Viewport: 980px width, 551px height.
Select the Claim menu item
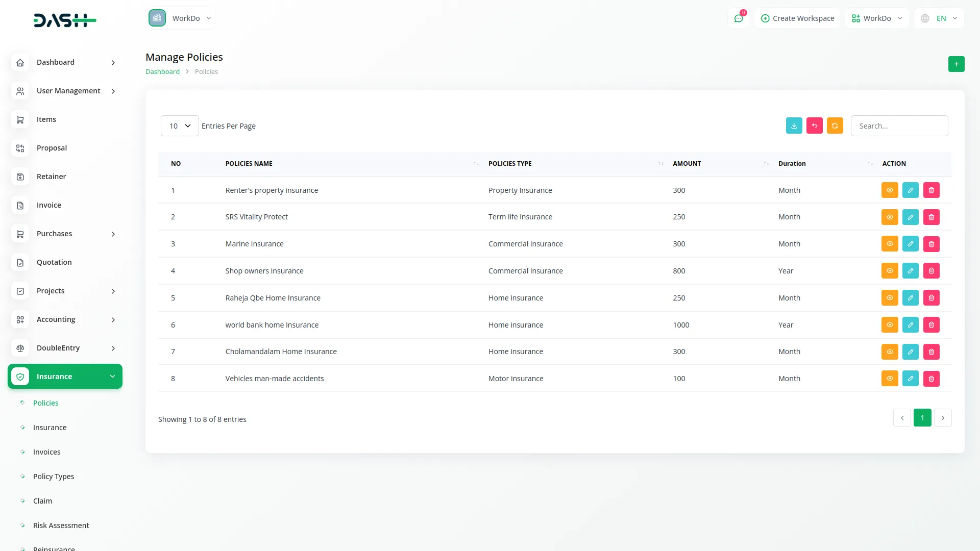pyautogui.click(x=42, y=500)
